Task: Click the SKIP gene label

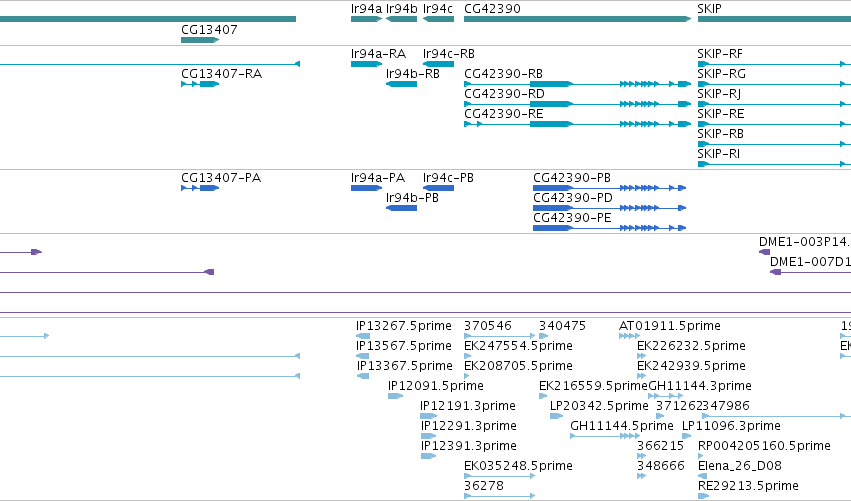Action: [x=709, y=9]
